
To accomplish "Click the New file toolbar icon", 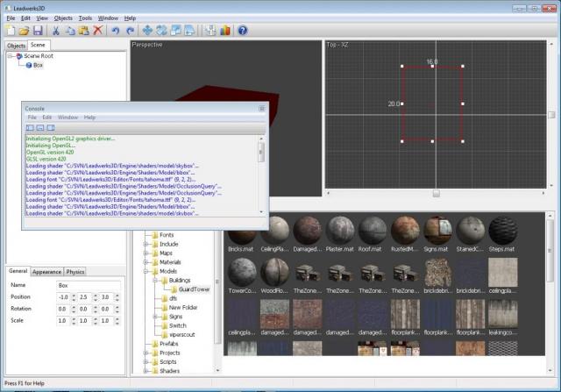I will pyautogui.click(x=10, y=30).
